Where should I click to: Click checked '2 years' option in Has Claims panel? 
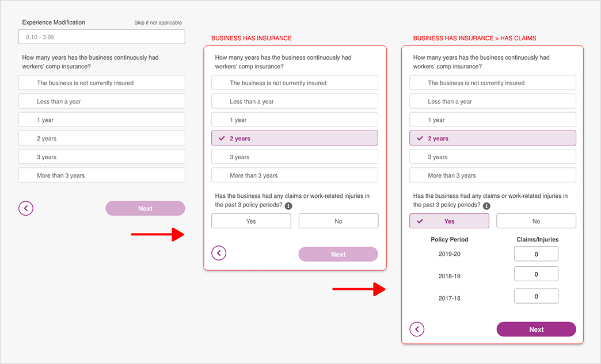[493, 138]
